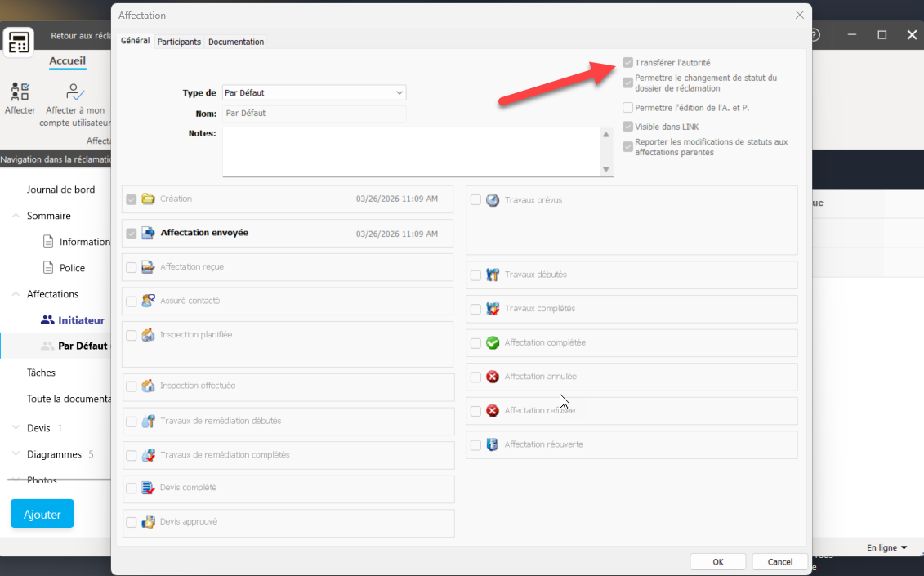This screenshot has height=576, width=924.
Task: Collapse the Affectations tree section
Action: (x=16, y=294)
